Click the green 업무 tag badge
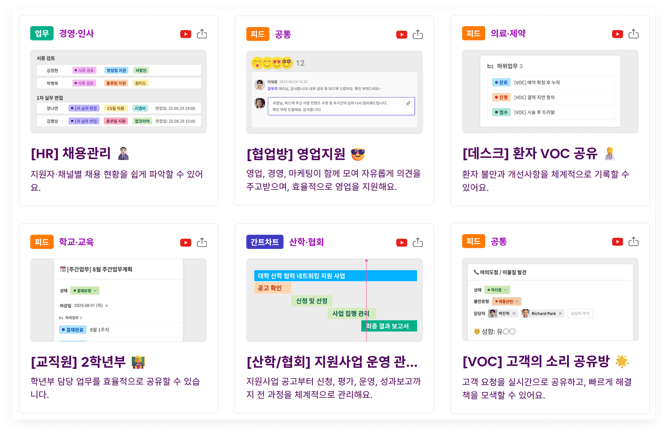Screen dimensions: 668x434 click(x=42, y=34)
